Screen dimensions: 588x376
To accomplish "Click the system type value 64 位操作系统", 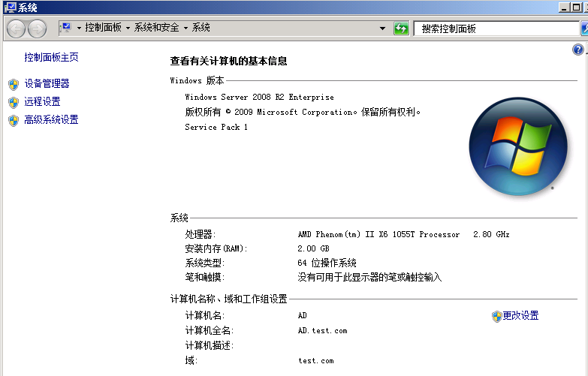I will click(327, 263).
